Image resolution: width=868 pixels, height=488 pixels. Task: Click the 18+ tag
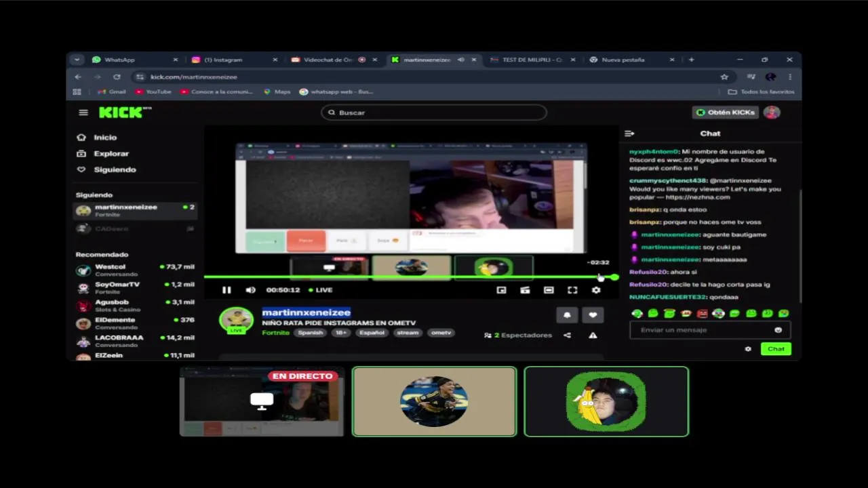point(341,333)
